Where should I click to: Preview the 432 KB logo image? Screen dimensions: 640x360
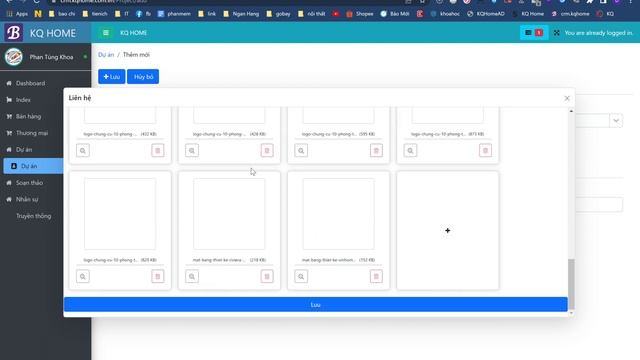click(83, 151)
